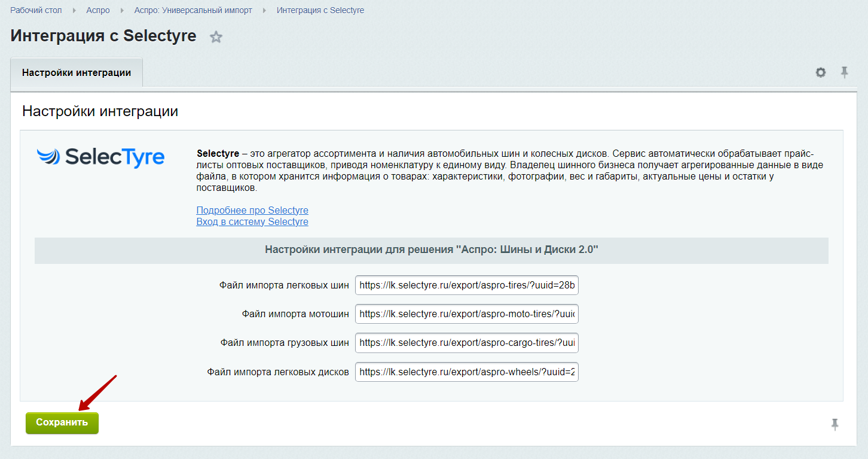Focus the Файл импорта грузовых шин field
Image resolution: width=868 pixels, height=459 pixels.
tap(467, 343)
